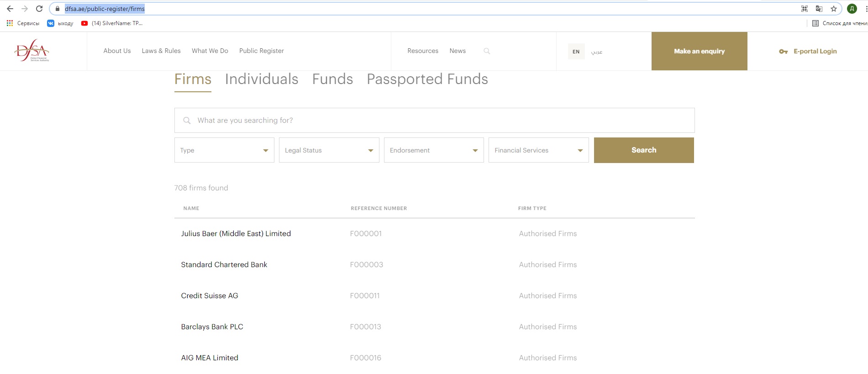
Task: Click the DFSA logo
Action: 32,51
